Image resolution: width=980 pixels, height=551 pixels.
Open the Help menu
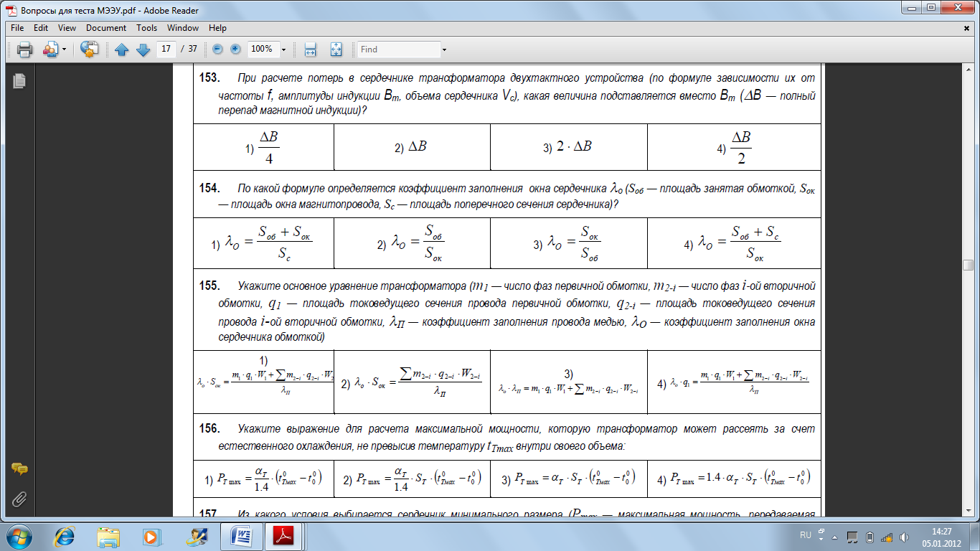[x=217, y=28]
